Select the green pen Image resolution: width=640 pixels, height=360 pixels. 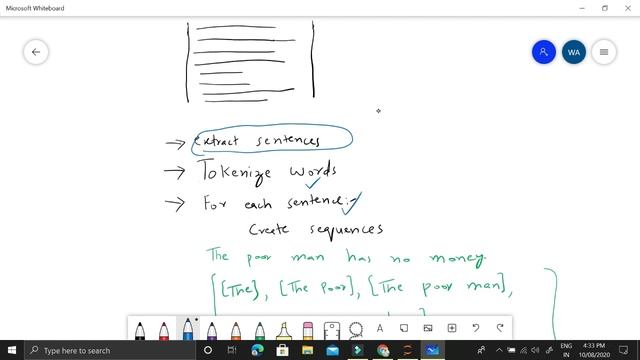tap(260, 330)
